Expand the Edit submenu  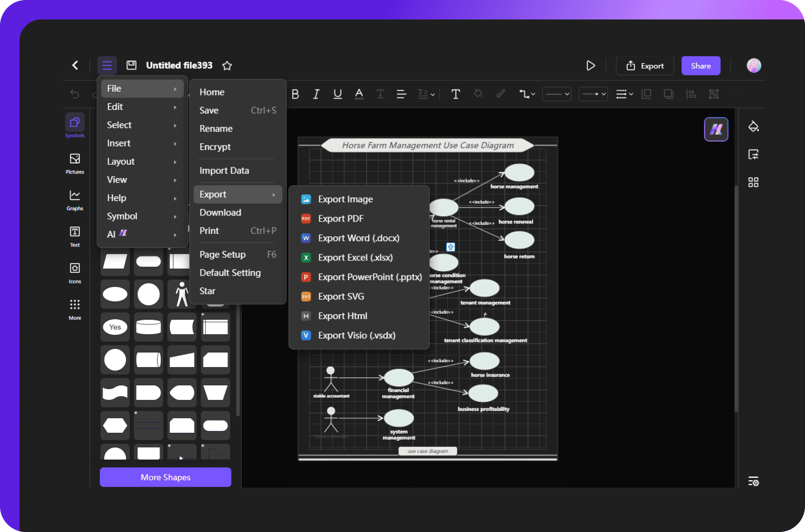[x=142, y=107]
